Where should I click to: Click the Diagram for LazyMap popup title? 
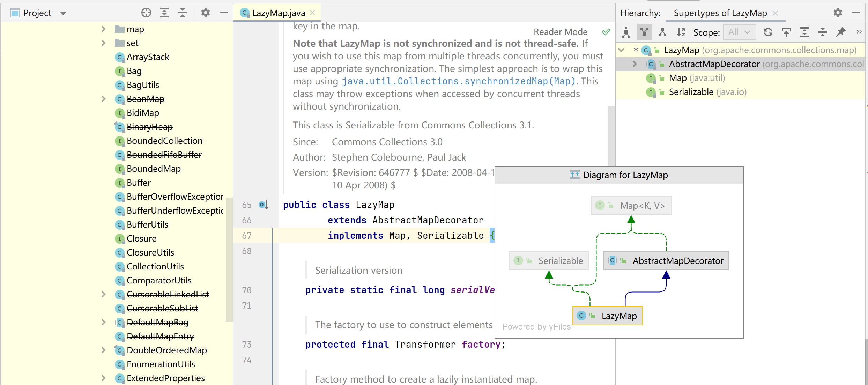point(625,175)
